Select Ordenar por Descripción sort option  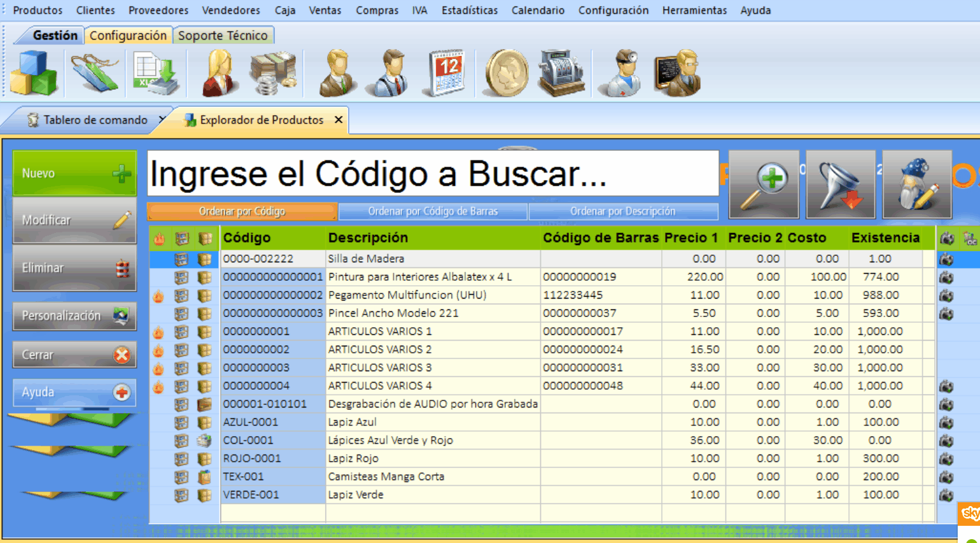(623, 211)
